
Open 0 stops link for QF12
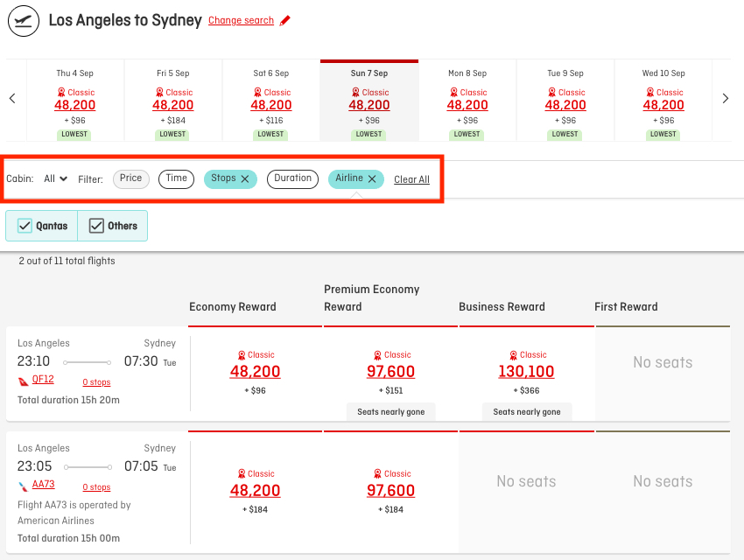click(x=96, y=382)
